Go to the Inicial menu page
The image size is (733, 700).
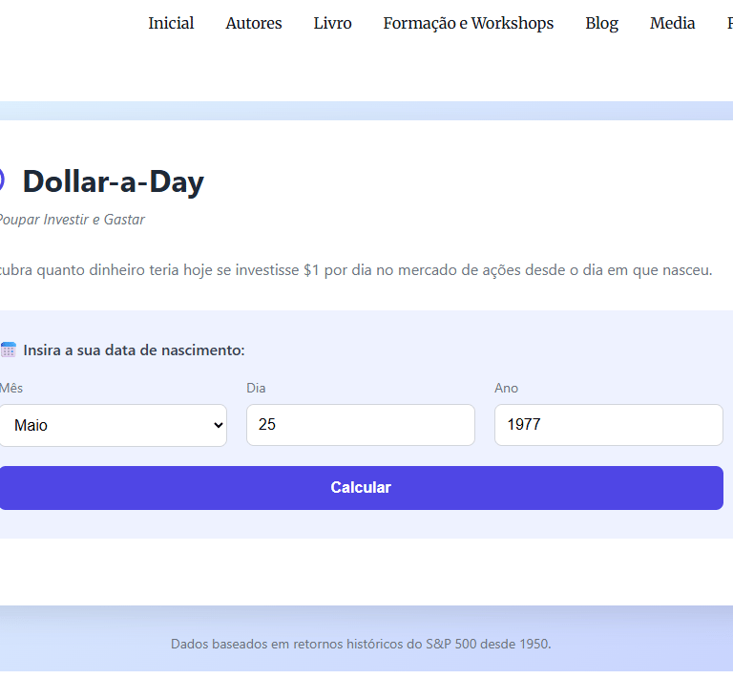pyautogui.click(x=171, y=23)
